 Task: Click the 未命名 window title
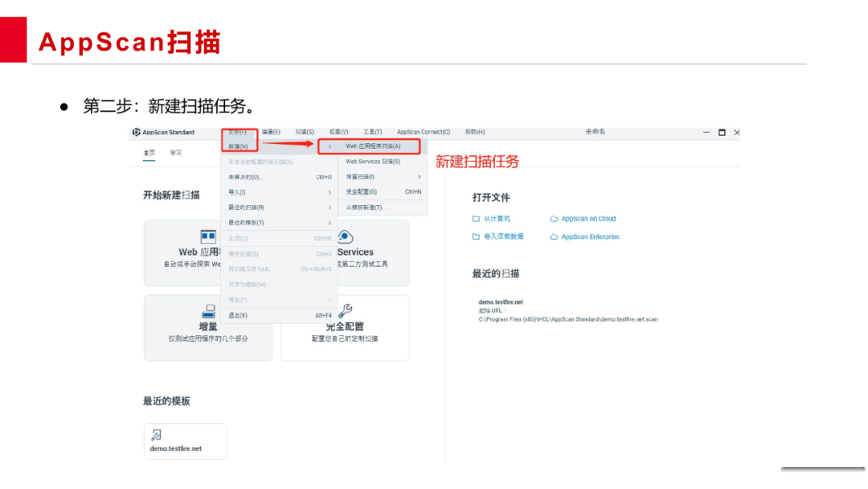[595, 132]
